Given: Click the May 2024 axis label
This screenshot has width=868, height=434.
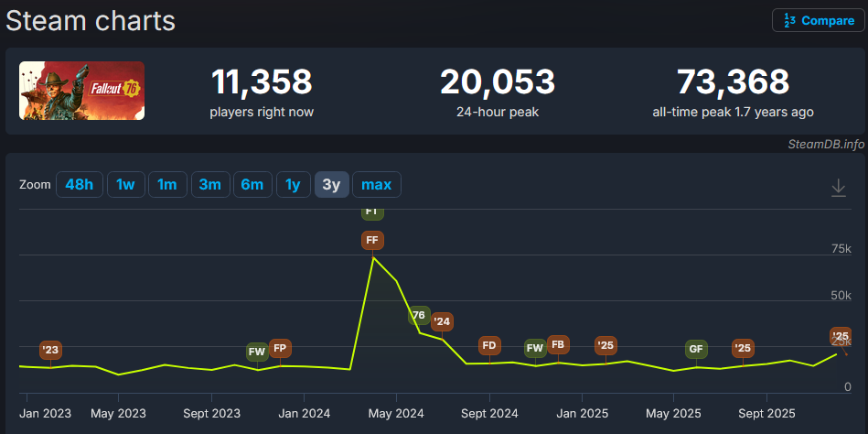Looking at the screenshot, I should pos(396,414).
